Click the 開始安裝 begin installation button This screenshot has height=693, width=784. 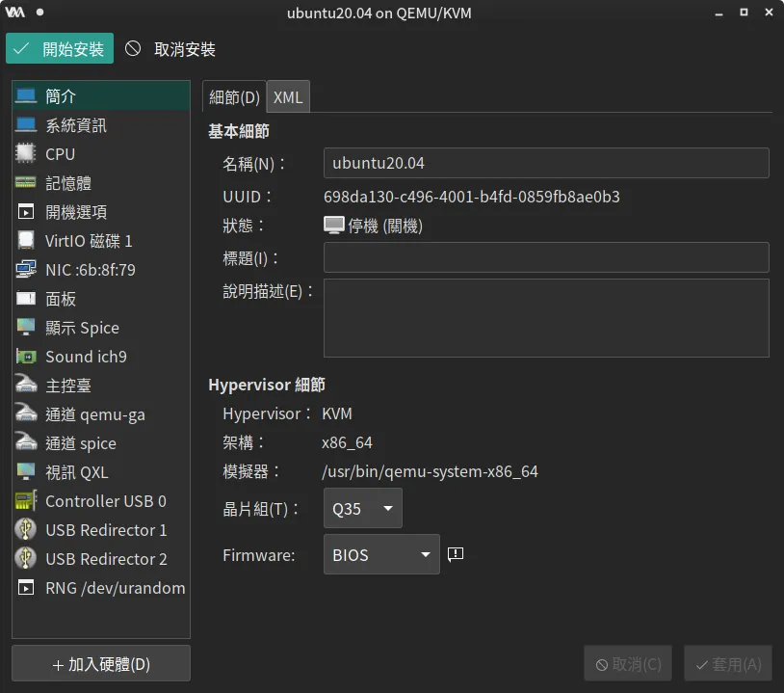coord(60,49)
